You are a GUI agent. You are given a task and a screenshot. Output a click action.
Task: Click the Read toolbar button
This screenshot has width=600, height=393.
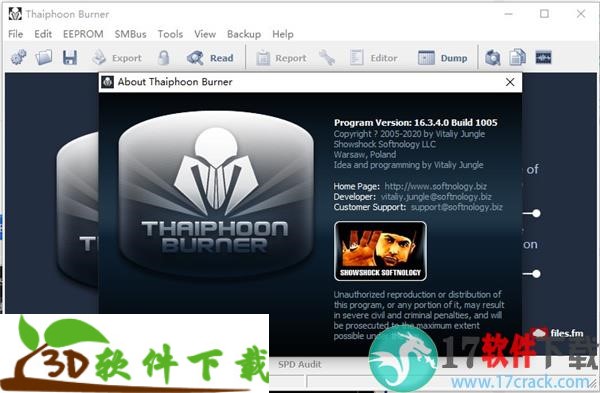[x=210, y=58]
